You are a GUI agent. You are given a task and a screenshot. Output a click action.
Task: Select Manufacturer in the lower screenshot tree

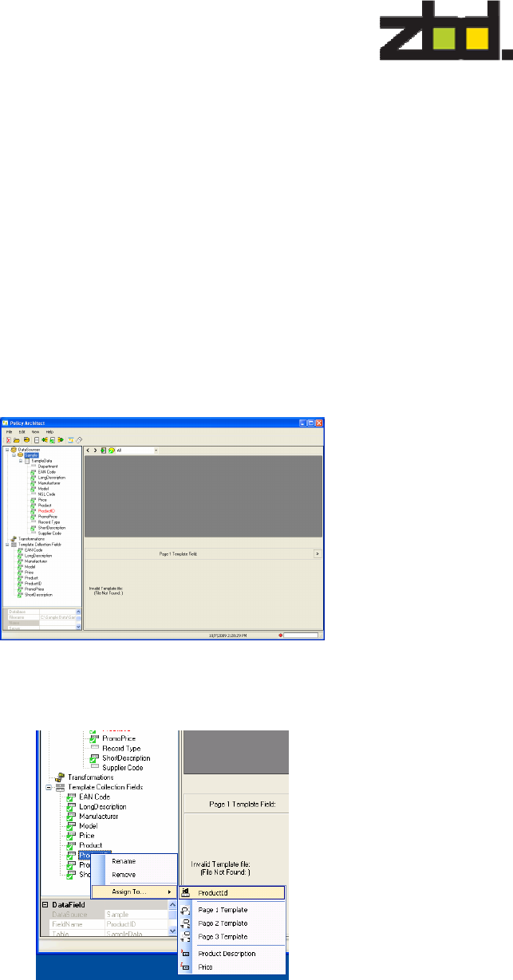(x=98, y=816)
